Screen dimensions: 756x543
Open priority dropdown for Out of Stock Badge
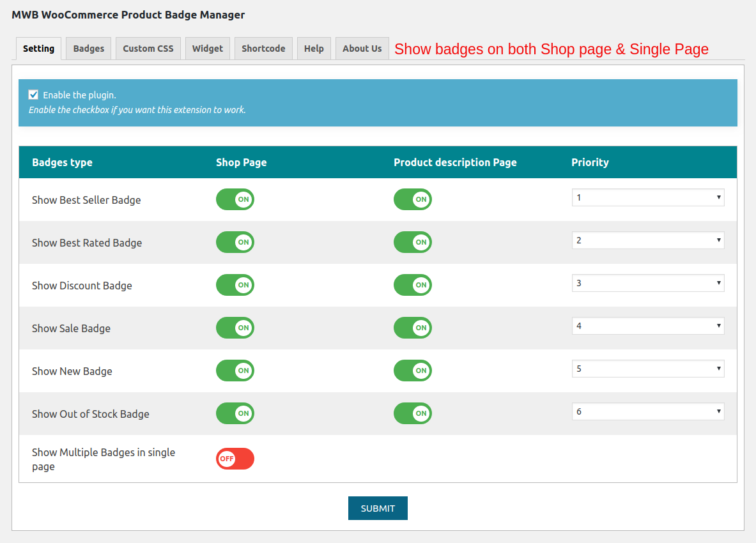pyautogui.click(x=648, y=412)
